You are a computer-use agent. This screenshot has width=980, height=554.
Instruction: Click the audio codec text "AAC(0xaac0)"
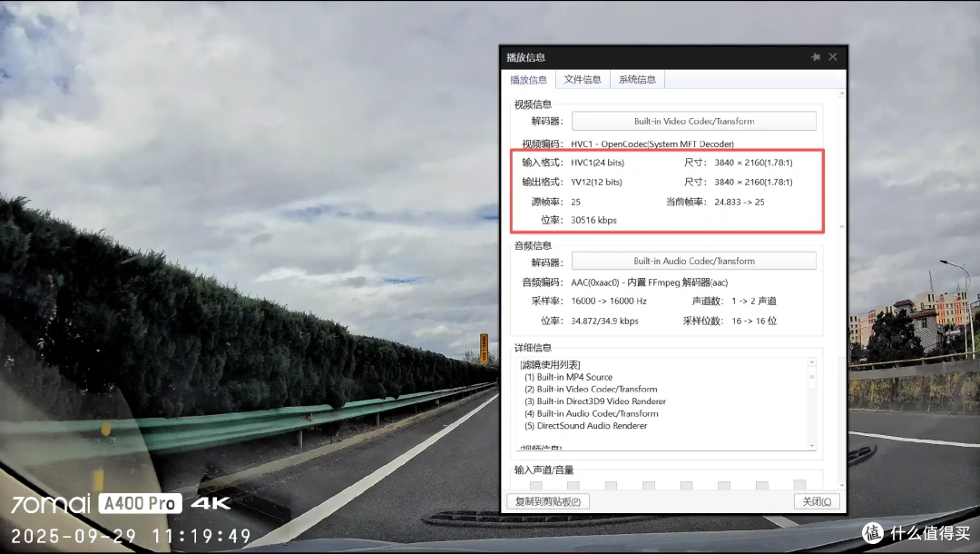tap(595, 282)
